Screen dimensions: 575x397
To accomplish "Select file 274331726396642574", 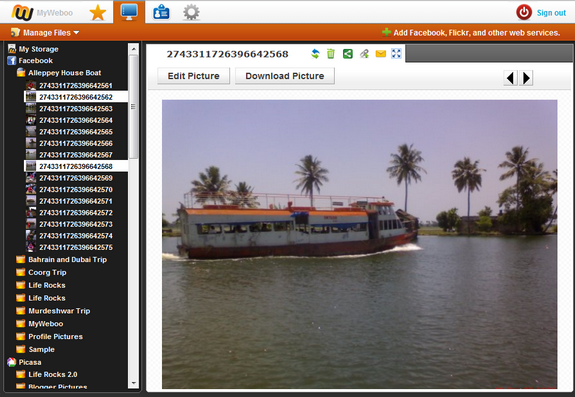I will [x=76, y=236].
